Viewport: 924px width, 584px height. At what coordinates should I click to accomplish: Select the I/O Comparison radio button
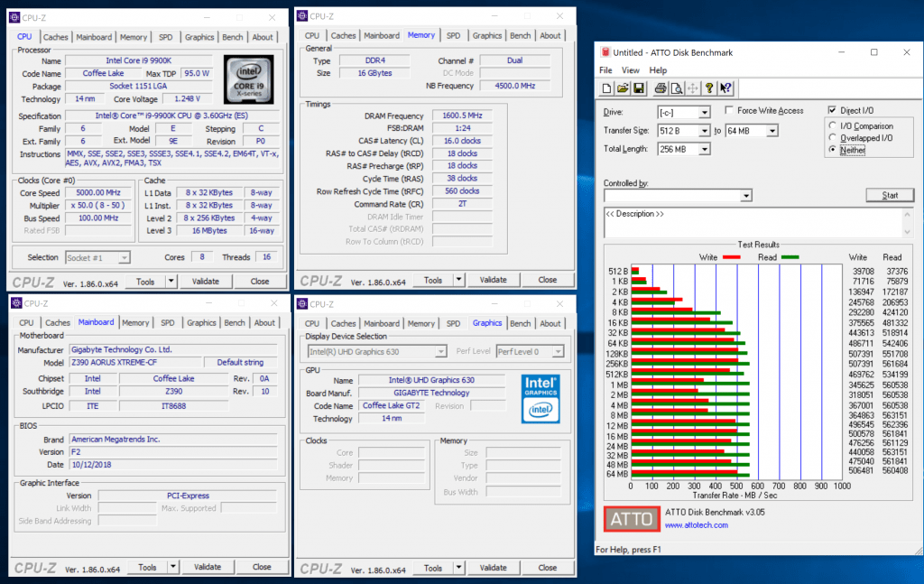tap(833, 125)
